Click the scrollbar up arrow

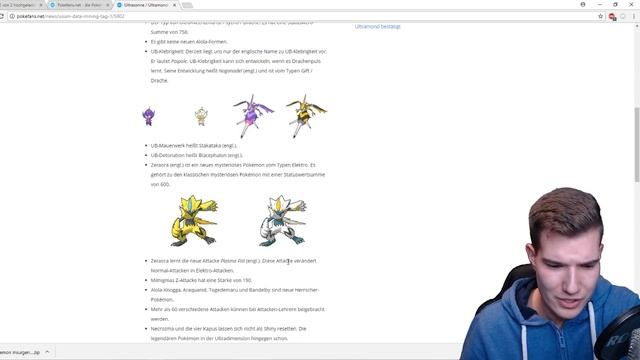coord(637,26)
